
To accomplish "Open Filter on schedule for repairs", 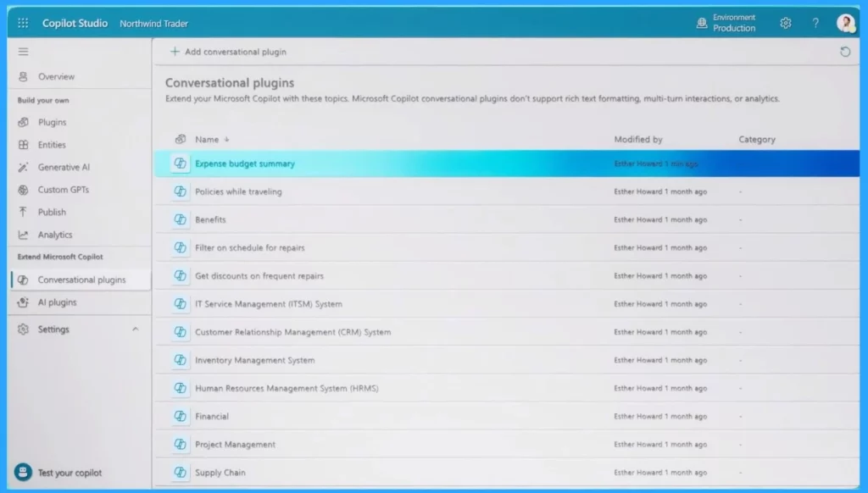I will click(250, 248).
